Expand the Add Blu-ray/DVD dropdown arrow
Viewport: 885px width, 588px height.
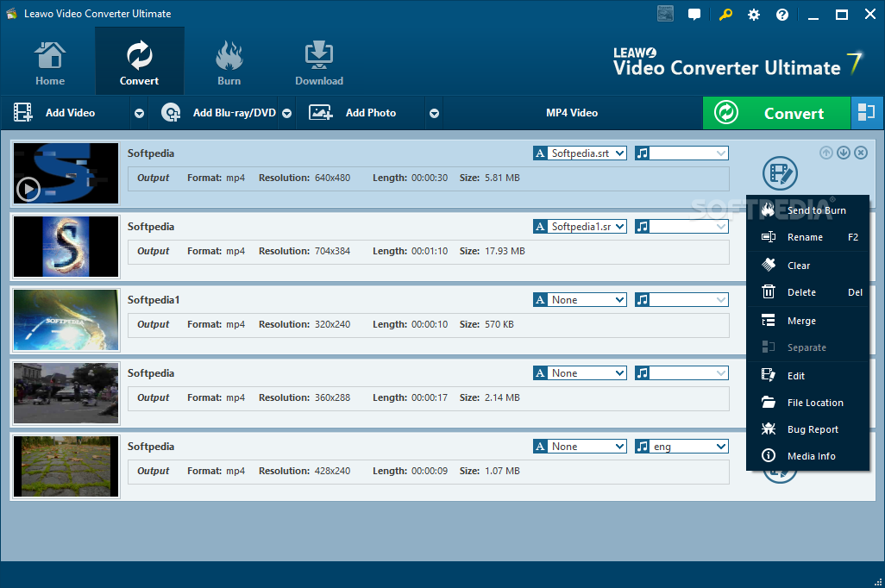(x=286, y=114)
